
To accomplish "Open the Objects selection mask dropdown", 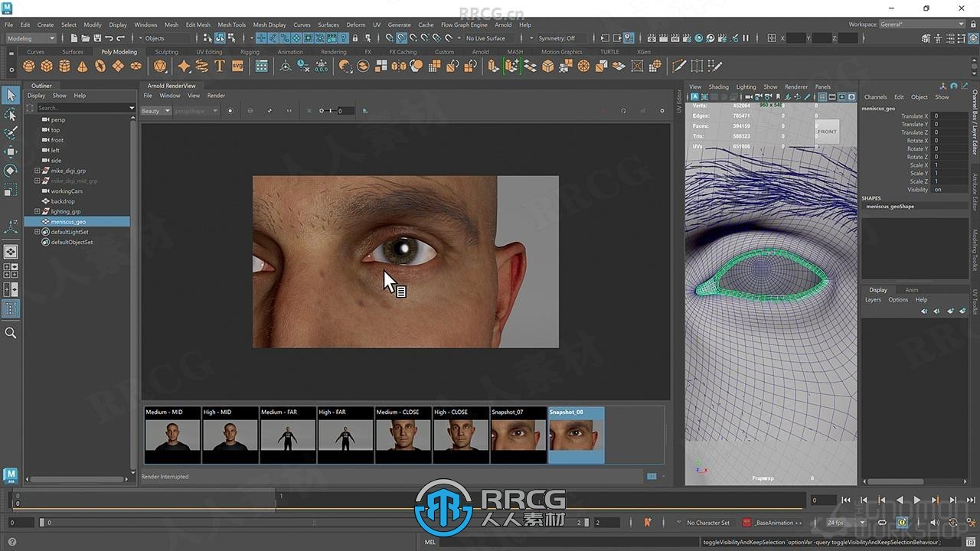I will point(165,38).
